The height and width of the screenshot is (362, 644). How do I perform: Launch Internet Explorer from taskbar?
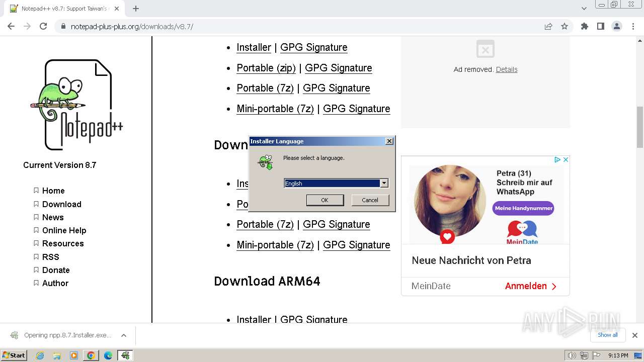pos(40,355)
